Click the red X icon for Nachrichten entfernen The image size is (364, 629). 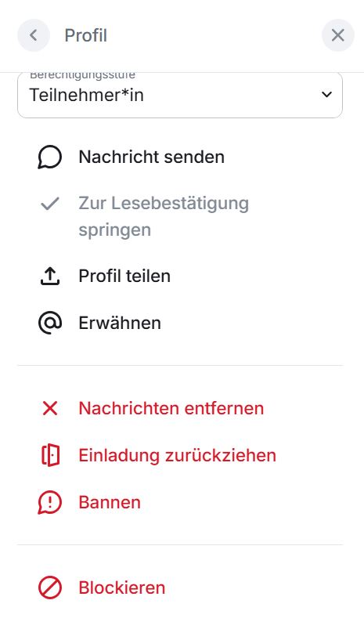click(x=50, y=408)
